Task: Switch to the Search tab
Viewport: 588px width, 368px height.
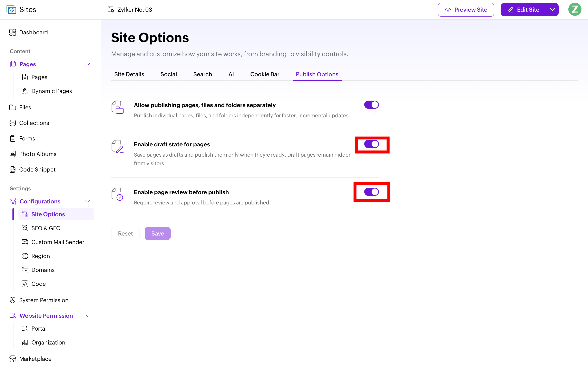Action: (203, 74)
